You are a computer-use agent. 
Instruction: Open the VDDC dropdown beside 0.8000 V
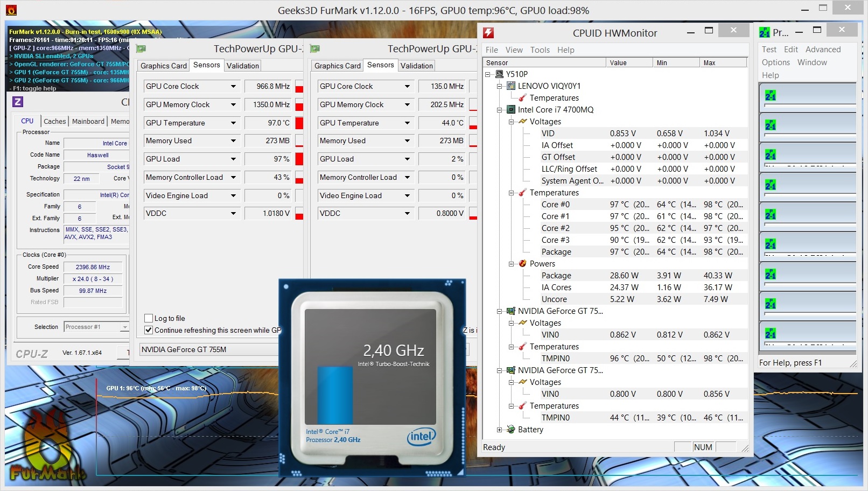tap(407, 213)
